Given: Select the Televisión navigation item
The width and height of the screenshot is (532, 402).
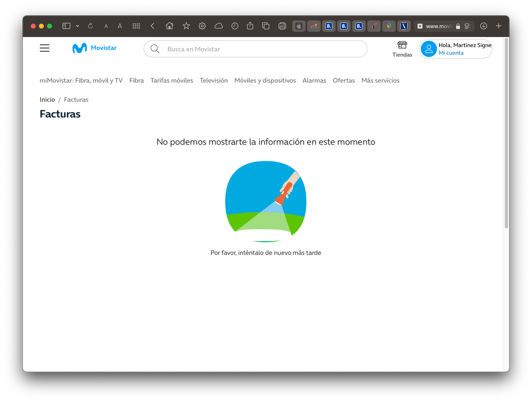Looking at the screenshot, I should pos(214,80).
